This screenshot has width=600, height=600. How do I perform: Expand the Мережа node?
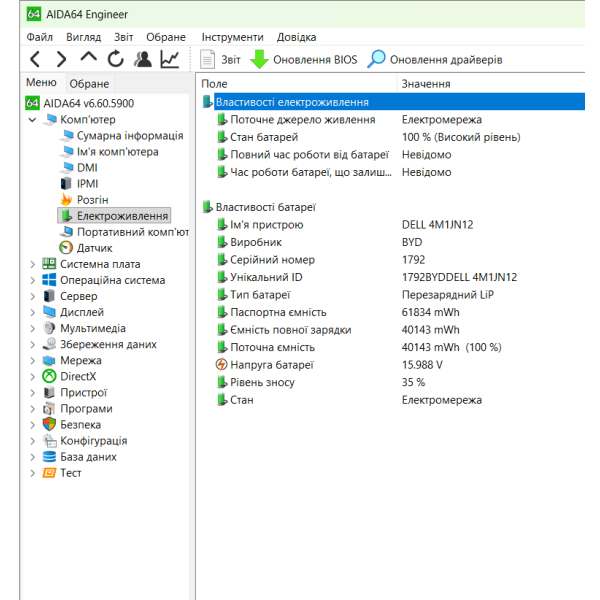(33, 361)
